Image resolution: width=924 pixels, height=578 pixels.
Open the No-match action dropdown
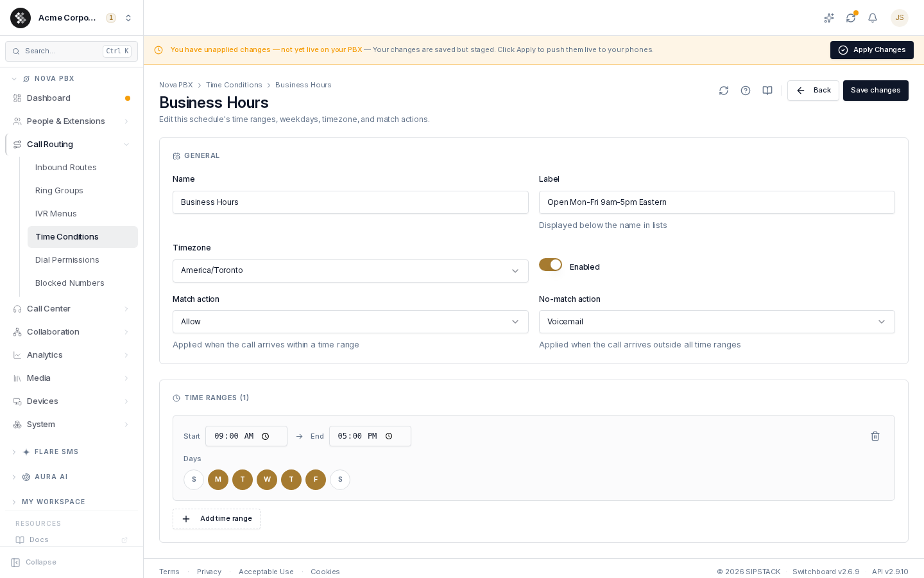pyautogui.click(x=717, y=322)
